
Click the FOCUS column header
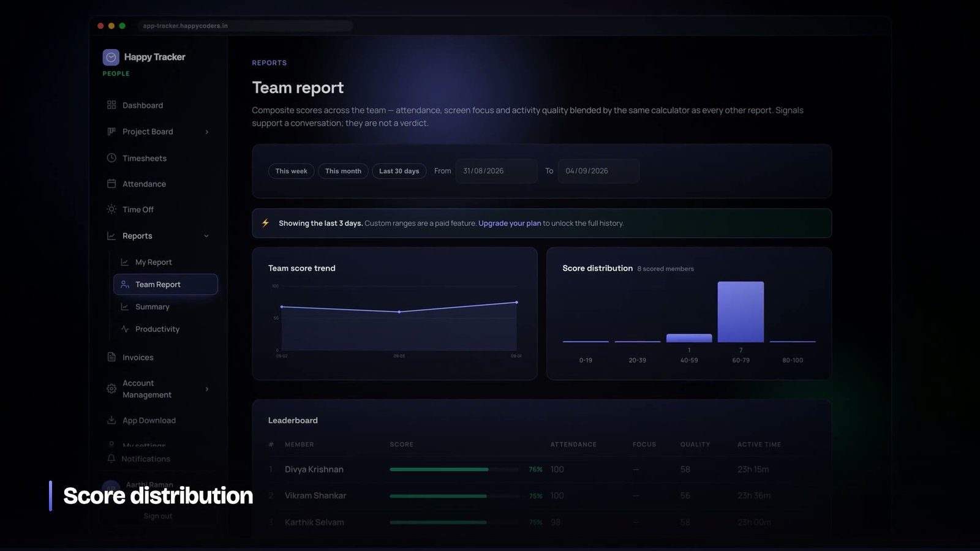tap(644, 444)
